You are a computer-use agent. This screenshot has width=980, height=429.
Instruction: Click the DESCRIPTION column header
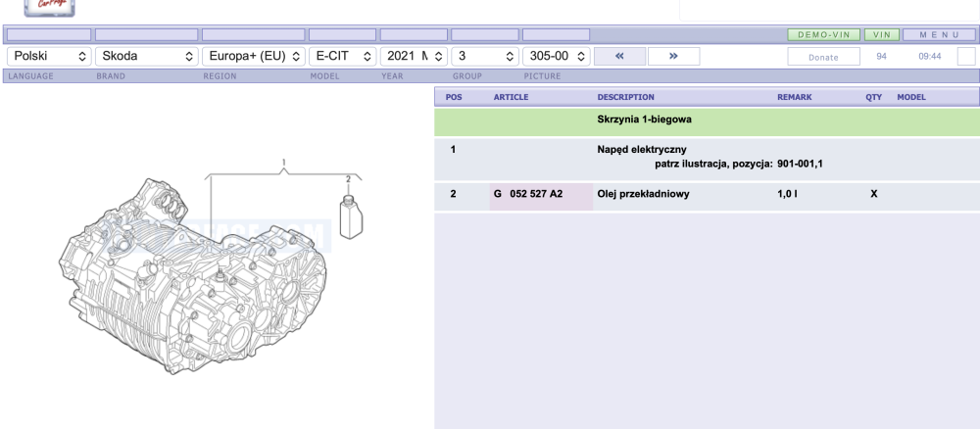tap(625, 97)
